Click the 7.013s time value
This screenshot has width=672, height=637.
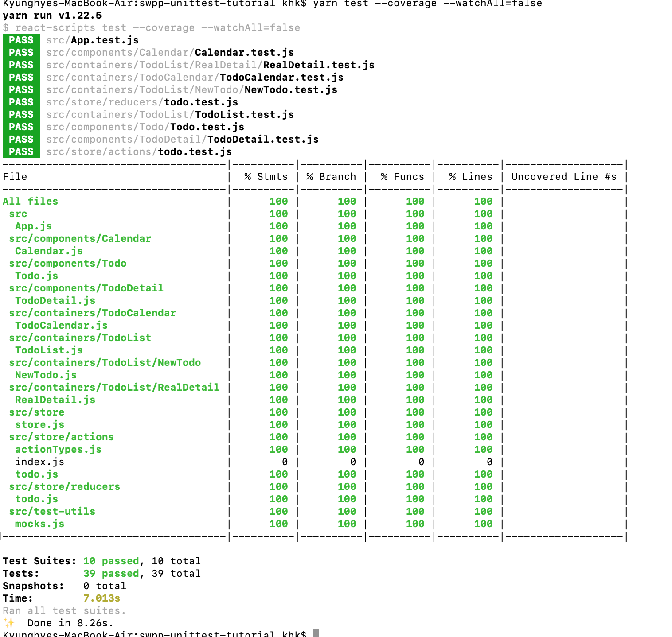[102, 598]
